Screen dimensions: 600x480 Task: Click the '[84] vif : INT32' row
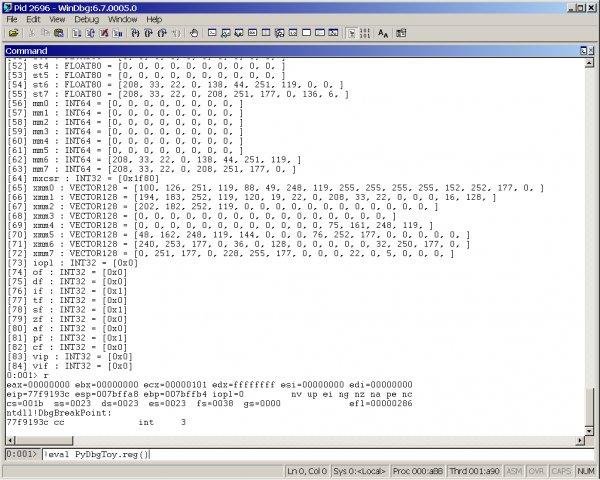click(x=70, y=366)
